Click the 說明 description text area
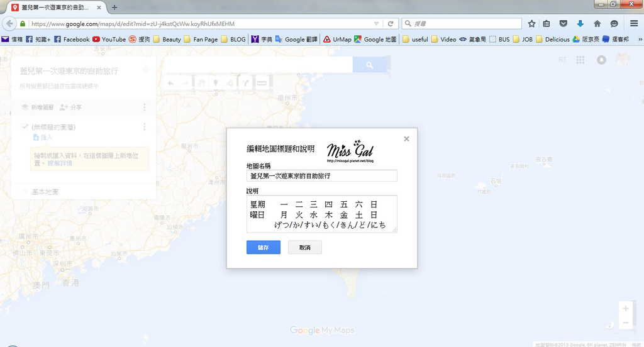The width and height of the screenshot is (644, 347). click(x=321, y=214)
